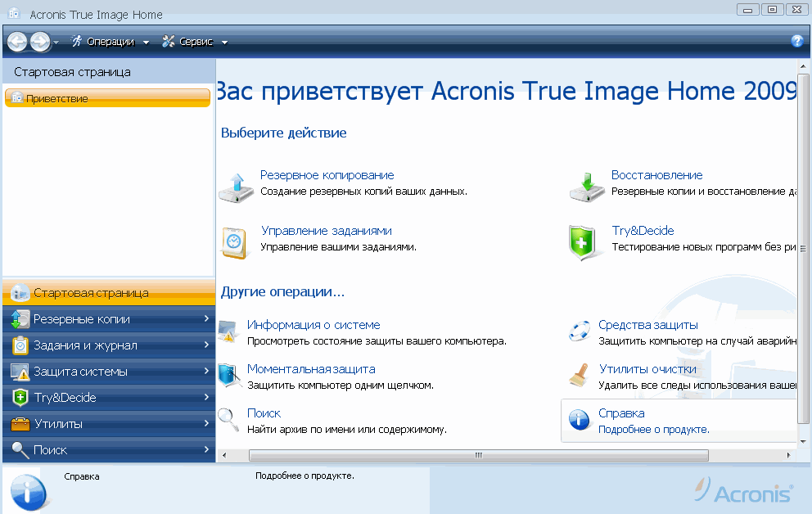812x514 pixels.
Task: Click the Выберите действие heading text
Action: click(x=283, y=133)
